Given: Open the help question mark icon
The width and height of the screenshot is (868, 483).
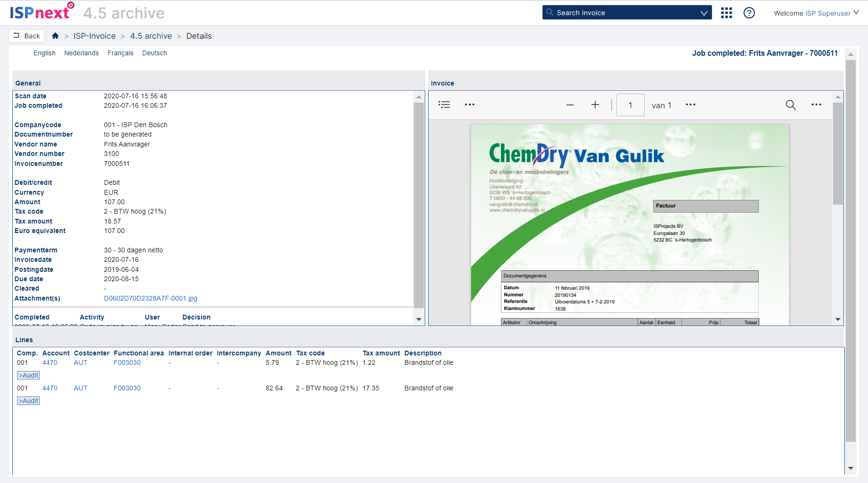Looking at the screenshot, I should pos(749,13).
